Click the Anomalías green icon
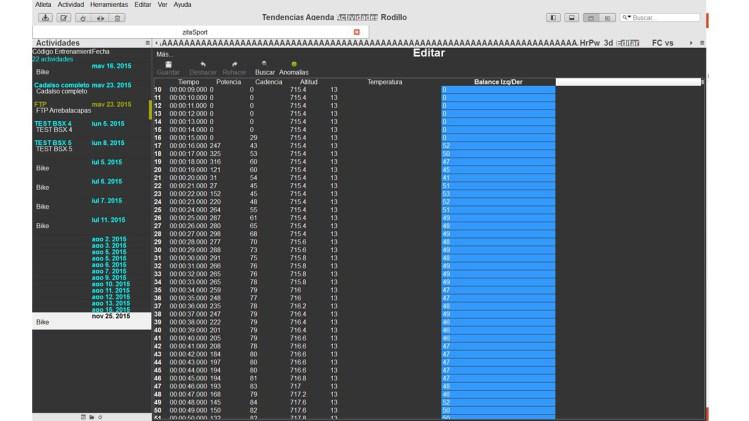 click(294, 65)
